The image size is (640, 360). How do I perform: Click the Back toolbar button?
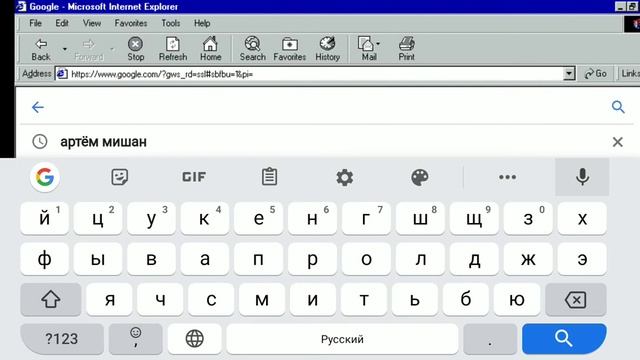(x=41, y=49)
